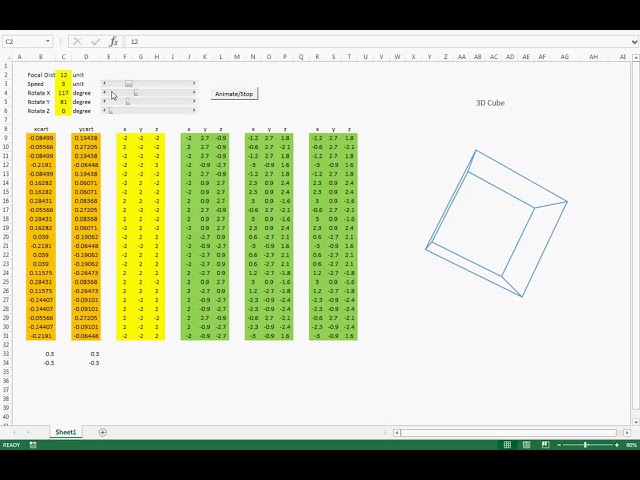Click the 'xcart' header cell

click(41, 129)
